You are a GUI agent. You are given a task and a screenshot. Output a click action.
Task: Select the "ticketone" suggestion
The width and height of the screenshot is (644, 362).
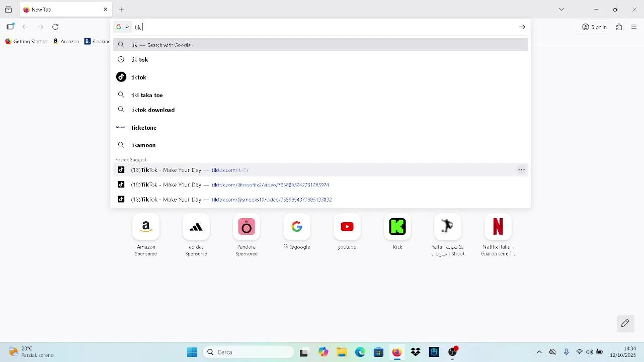coord(320,128)
